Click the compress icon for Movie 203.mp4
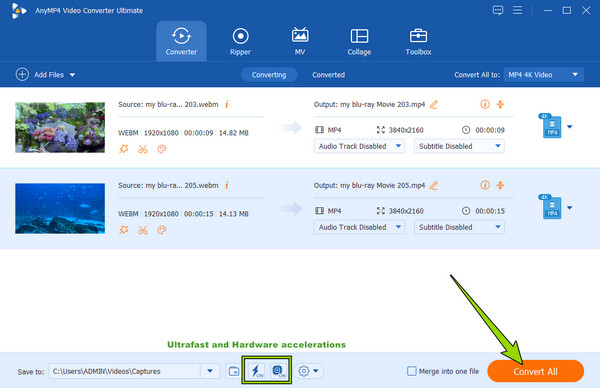Image resolution: width=600 pixels, height=388 pixels. [500, 104]
